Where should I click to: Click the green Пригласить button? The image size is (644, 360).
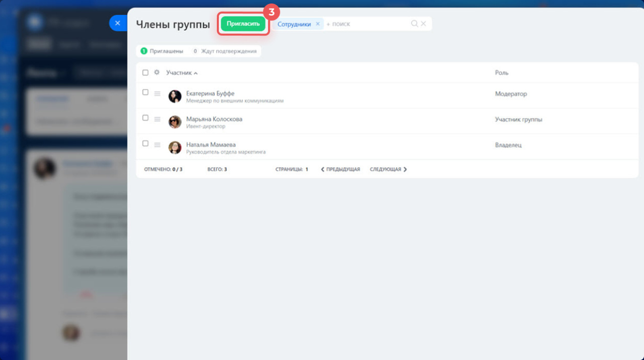(243, 24)
